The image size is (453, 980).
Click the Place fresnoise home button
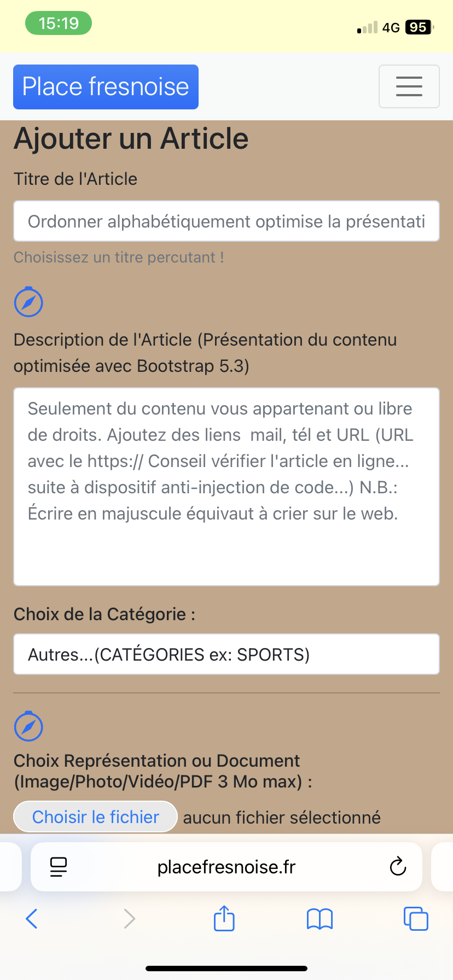click(106, 87)
